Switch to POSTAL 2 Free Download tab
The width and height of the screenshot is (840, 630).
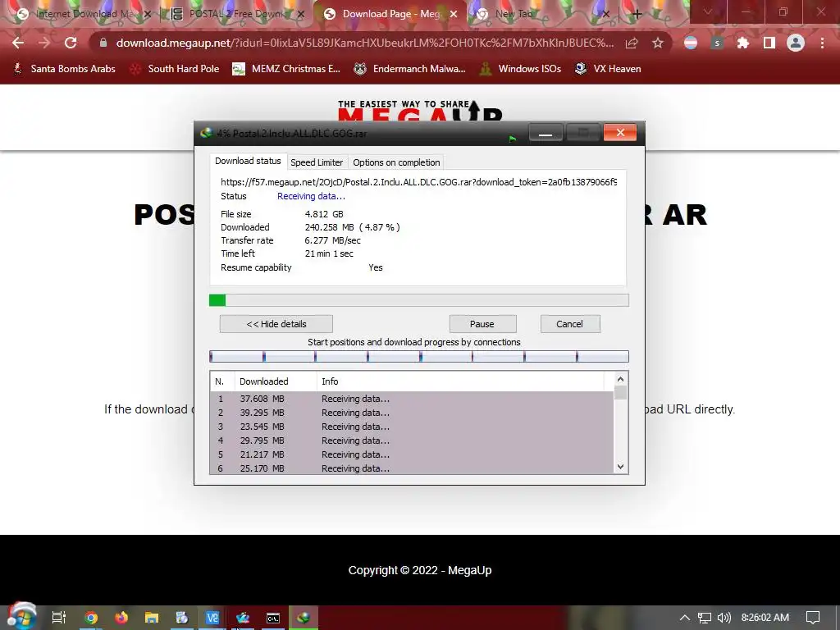tap(235, 14)
